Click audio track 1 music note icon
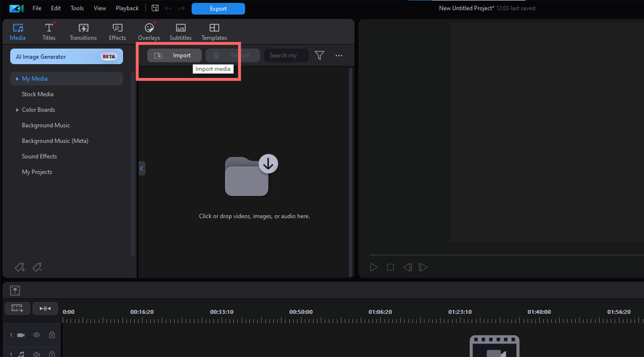Viewport: 644px width, 357px height. 21,354
